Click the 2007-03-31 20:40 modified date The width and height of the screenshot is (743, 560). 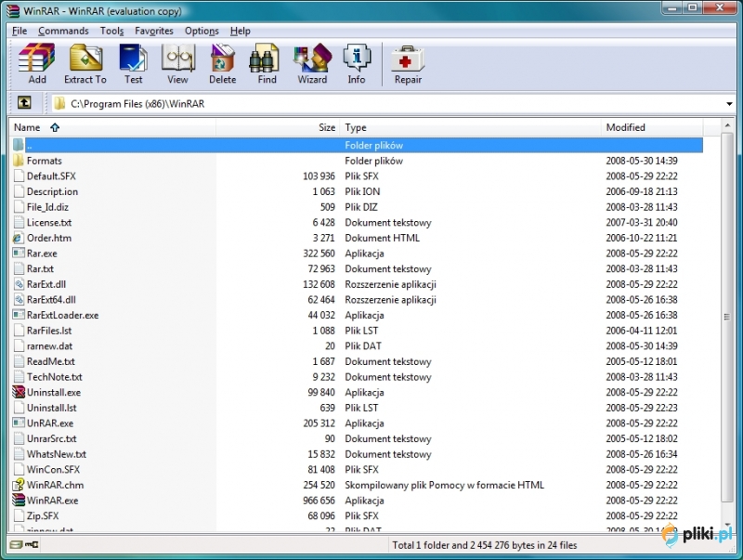[x=642, y=222]
